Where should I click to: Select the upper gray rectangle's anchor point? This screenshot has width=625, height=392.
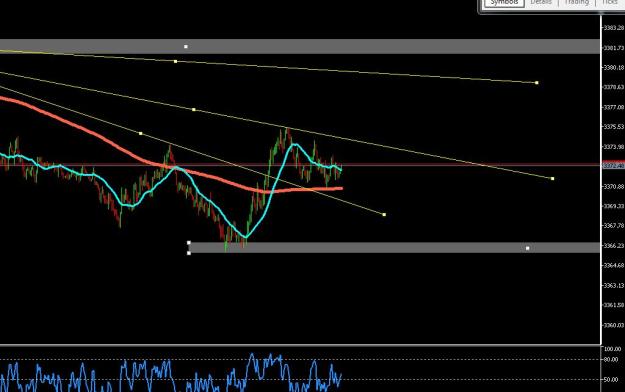186,47
